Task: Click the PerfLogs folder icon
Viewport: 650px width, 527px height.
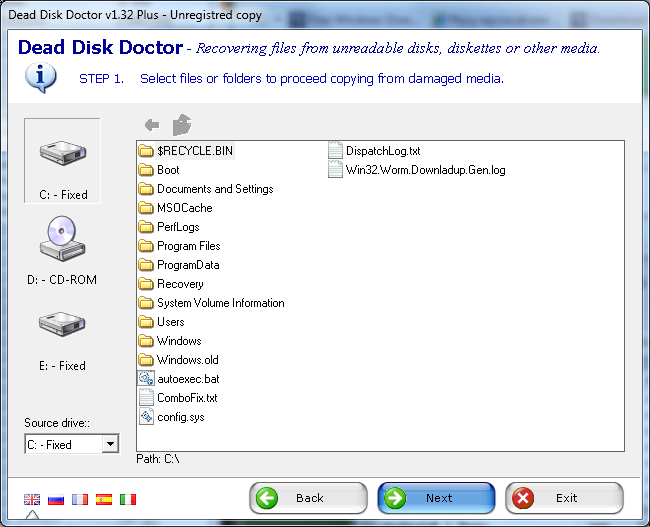Action: click(146, 227)
